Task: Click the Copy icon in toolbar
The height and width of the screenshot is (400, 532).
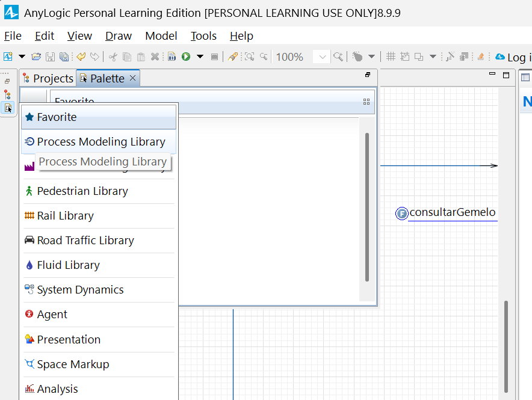Action: coord(127,57)
